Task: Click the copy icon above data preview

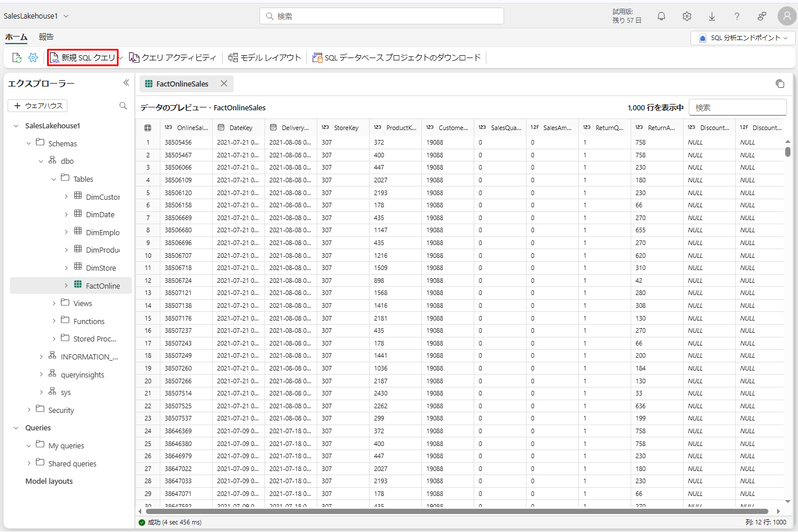Action: coord(779,84)
